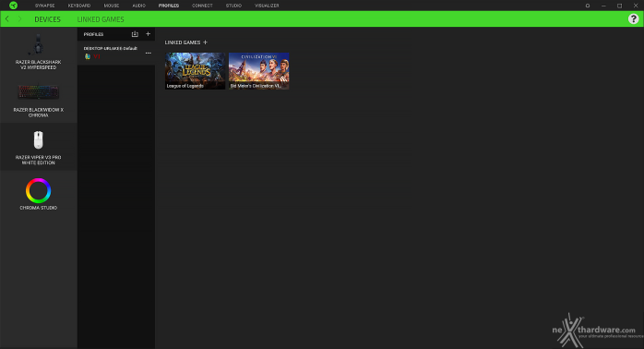Select the Razer BlackWidow X Chroma keyboard
The width and height of the screenshot is (644, 349).
[38, 100]
